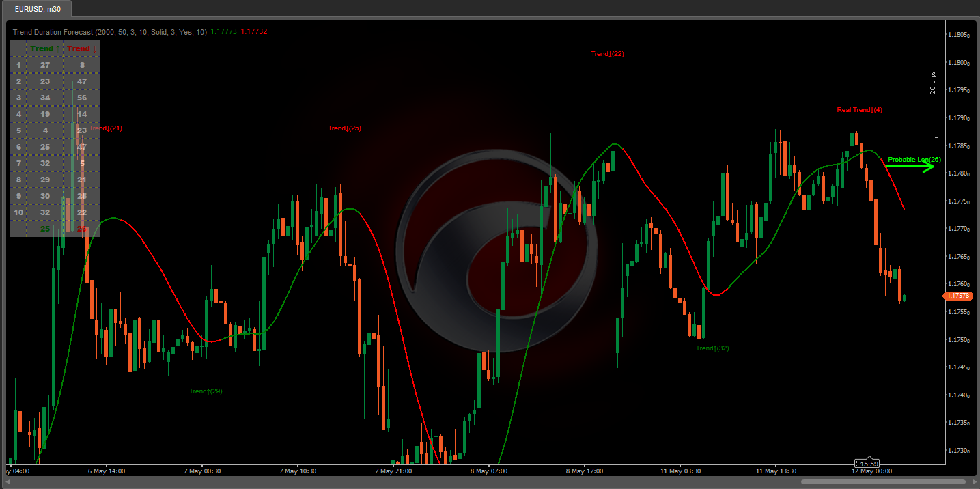Click cell 4 in table row 5
The height and width of the screenshot is (489, 980).
coord(45,130)
